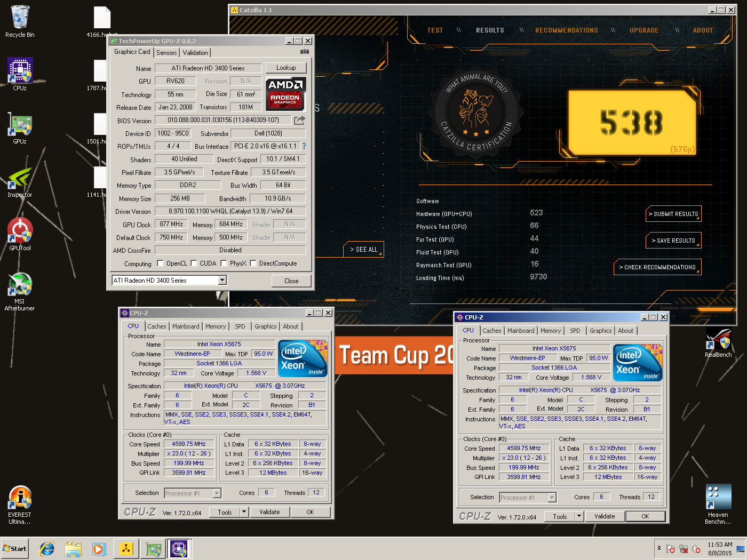Open the SPD tab in right CPU-Z
The width and height of the screenshot is (747, 560).
(575, 331)
